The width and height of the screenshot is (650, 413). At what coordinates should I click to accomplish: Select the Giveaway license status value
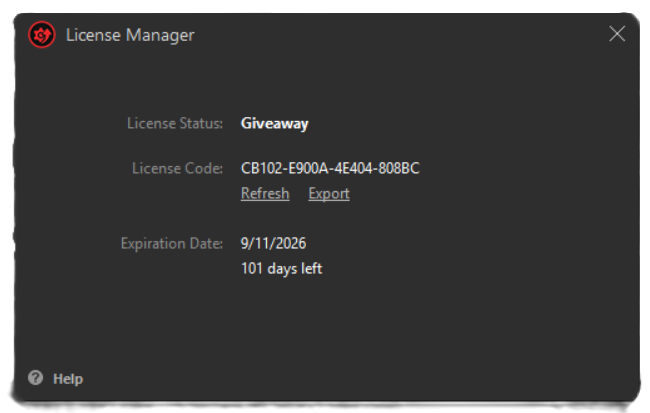pyautogui.click(x=274, y=124)
